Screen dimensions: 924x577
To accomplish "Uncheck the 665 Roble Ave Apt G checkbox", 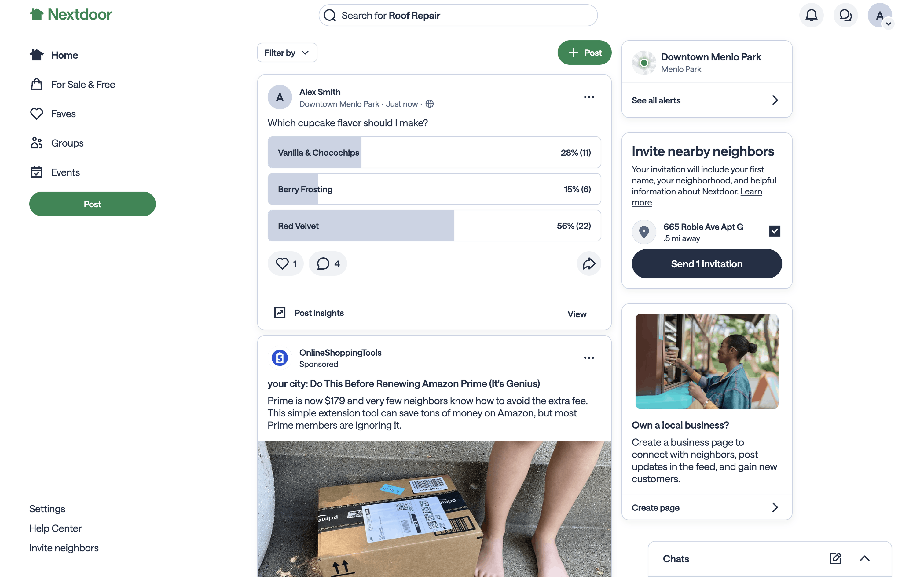I will (774, 231).
